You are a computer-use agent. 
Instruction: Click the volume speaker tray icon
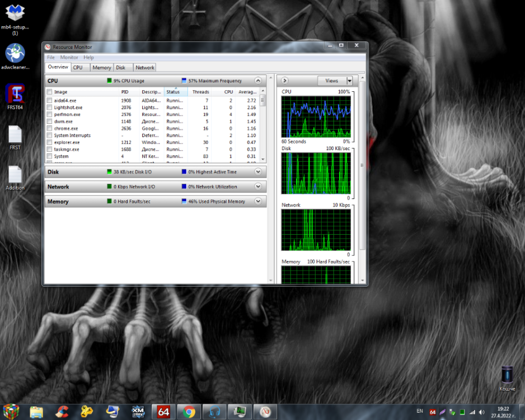(x=482, y=412)
